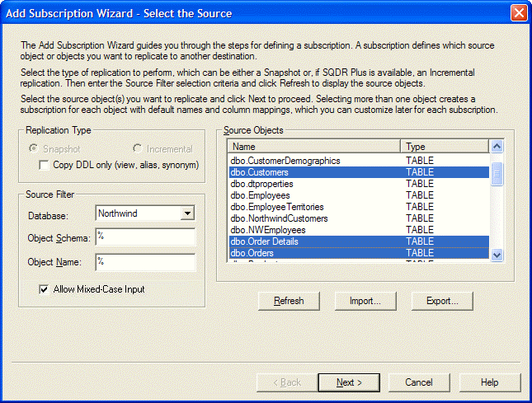Open the Database dropdown list
The width and height of the screenshot is (532, 403).
tap(187, 213)
